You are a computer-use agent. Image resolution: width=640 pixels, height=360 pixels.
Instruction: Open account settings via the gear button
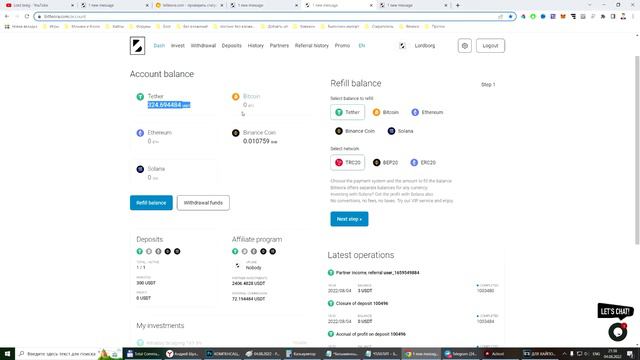(464, 46)
